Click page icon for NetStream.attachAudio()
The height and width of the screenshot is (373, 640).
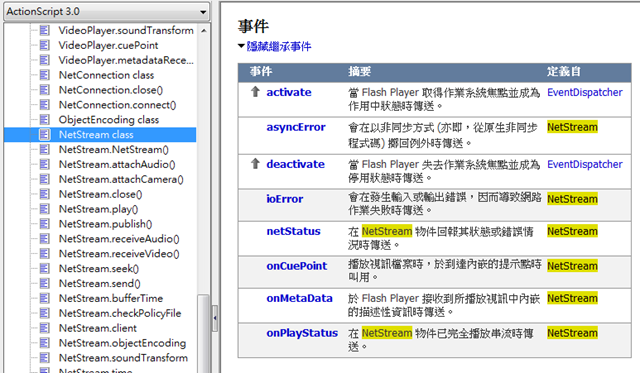44,164
